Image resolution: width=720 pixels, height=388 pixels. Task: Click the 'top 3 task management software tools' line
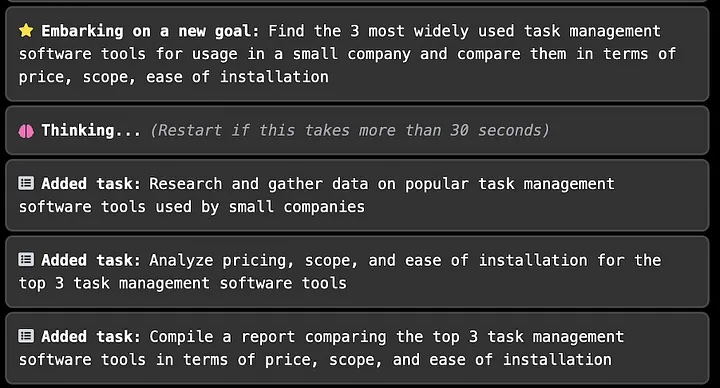pos(182,283)
